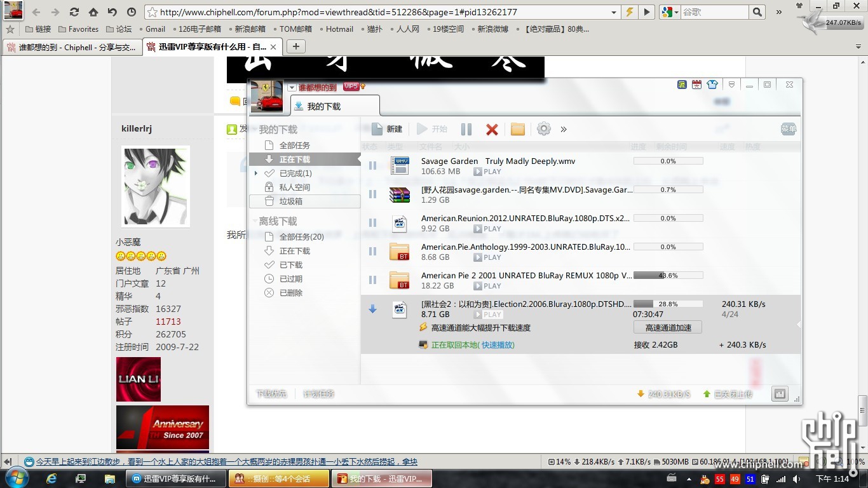868x488 pixels.
Task: Open a new browser tab with plus button
Action: tap(295, 46)
